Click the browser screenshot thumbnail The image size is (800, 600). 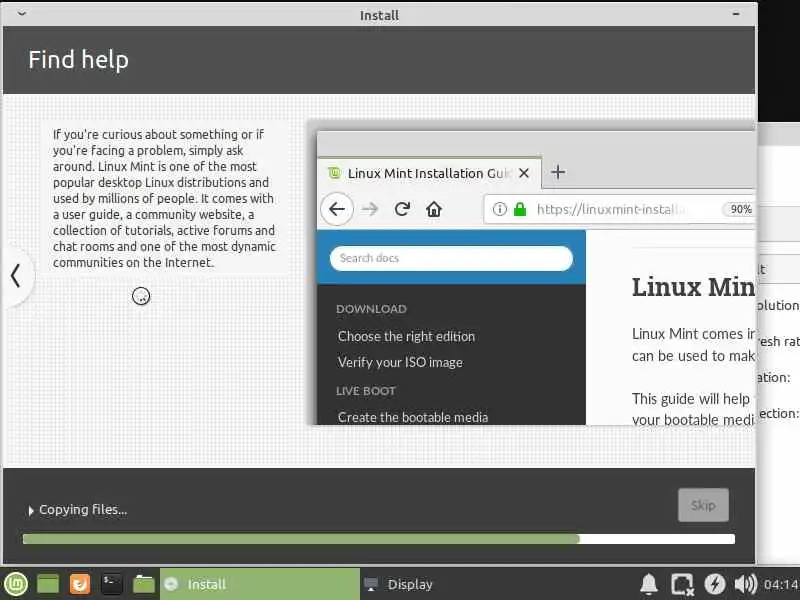534,277
